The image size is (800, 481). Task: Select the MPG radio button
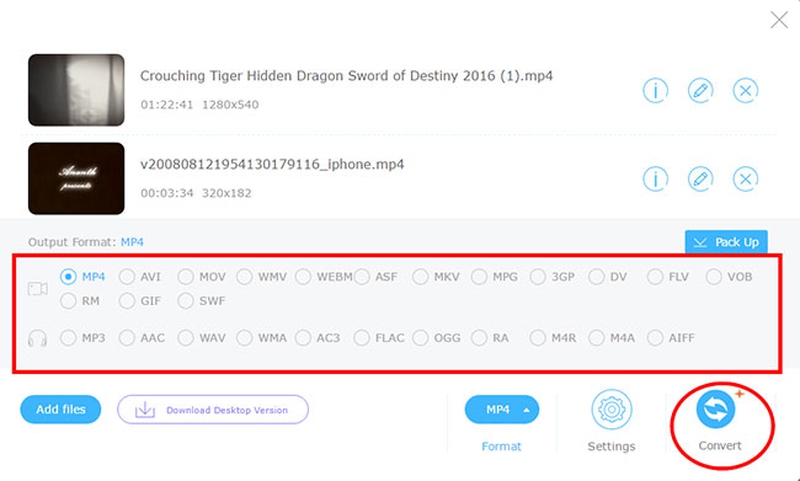[x=479, y=277]
